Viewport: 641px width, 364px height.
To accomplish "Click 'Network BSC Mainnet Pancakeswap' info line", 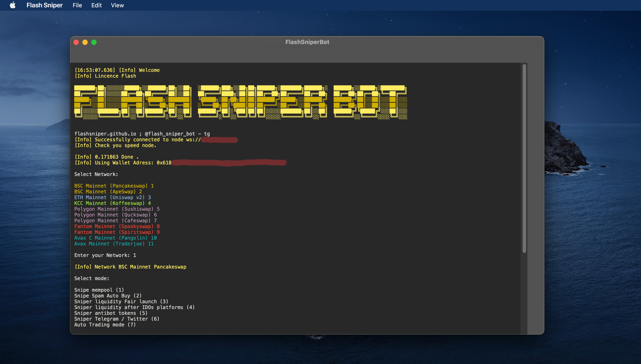I will tap(130, 267).
